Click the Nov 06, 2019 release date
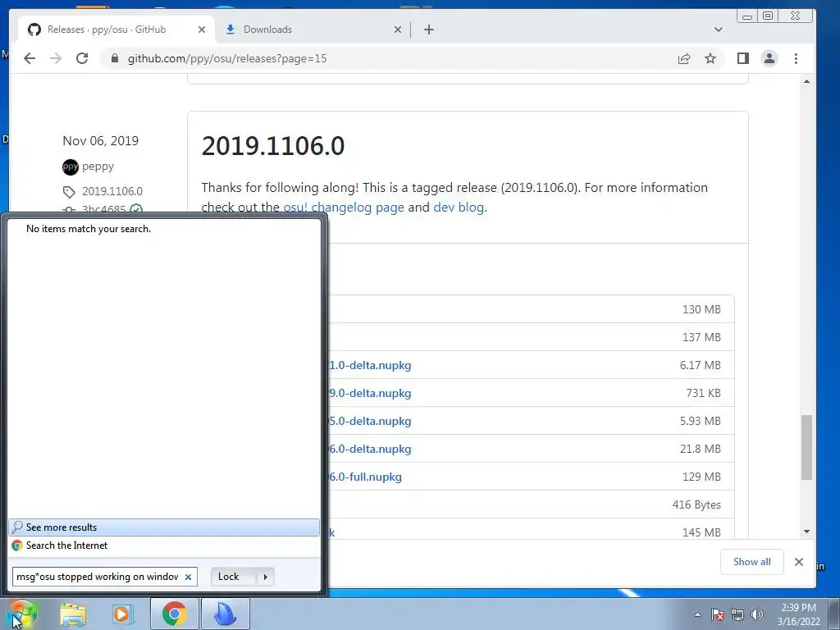840x630 pixels. 101,141
